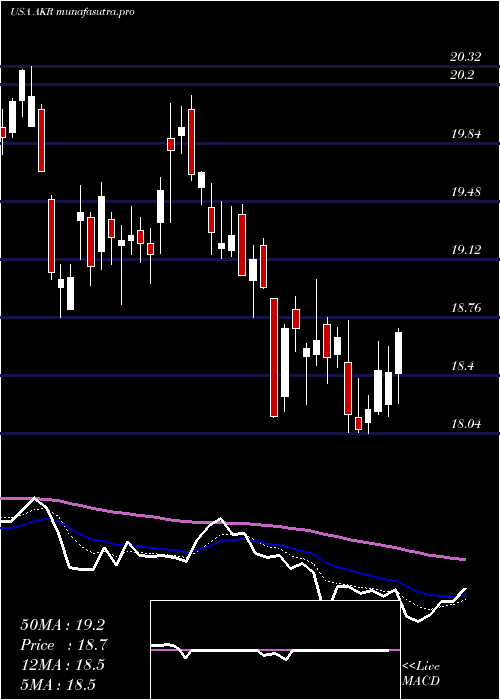This screenshot has height=700, width=500.
Task: Click the 20.2 price level label
Action: click(x=462, y=75)
